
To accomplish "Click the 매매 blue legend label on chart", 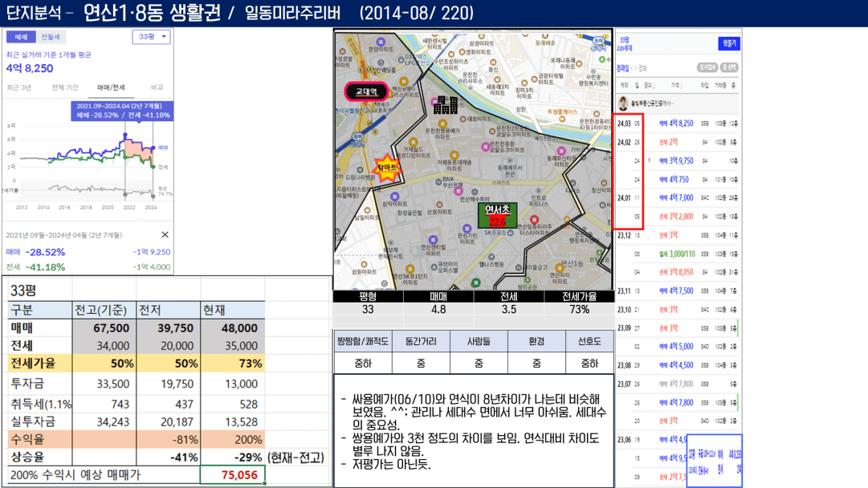I will (x=163, y=148).
